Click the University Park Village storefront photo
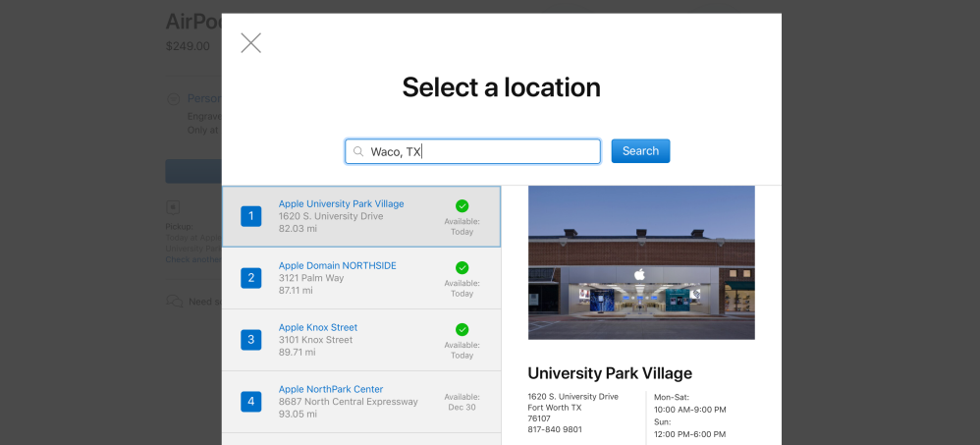The height and width of the screenshot is (445, 980). pos(641,262)
